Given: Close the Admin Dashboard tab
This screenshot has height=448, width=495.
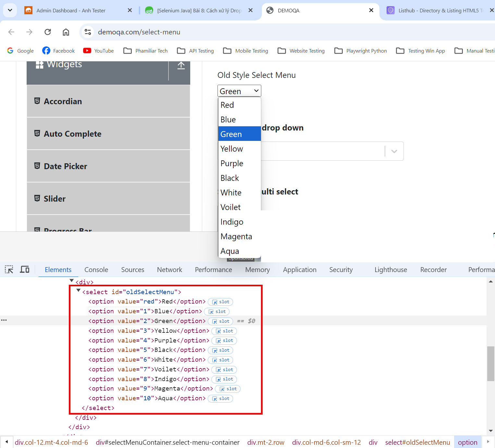Looking at the screenshot, I should point(130,10).
